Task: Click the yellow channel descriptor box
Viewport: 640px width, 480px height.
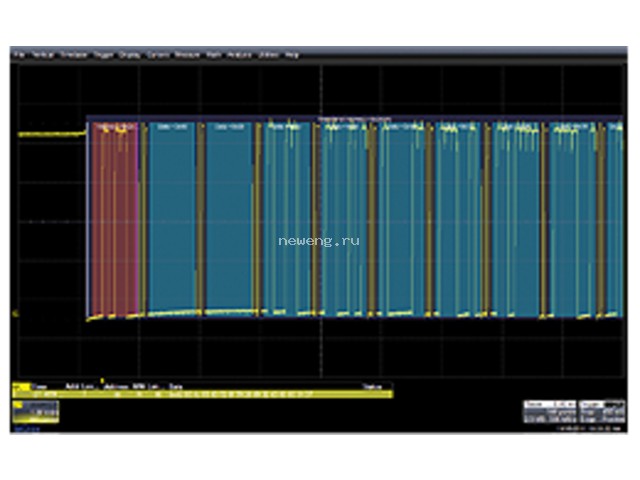Action: coord(36,412)
